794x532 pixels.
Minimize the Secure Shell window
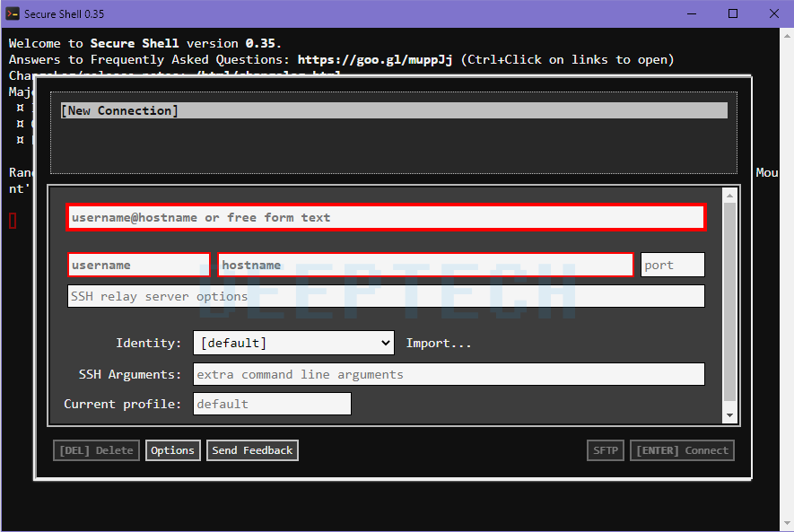(x=692, y=13)
